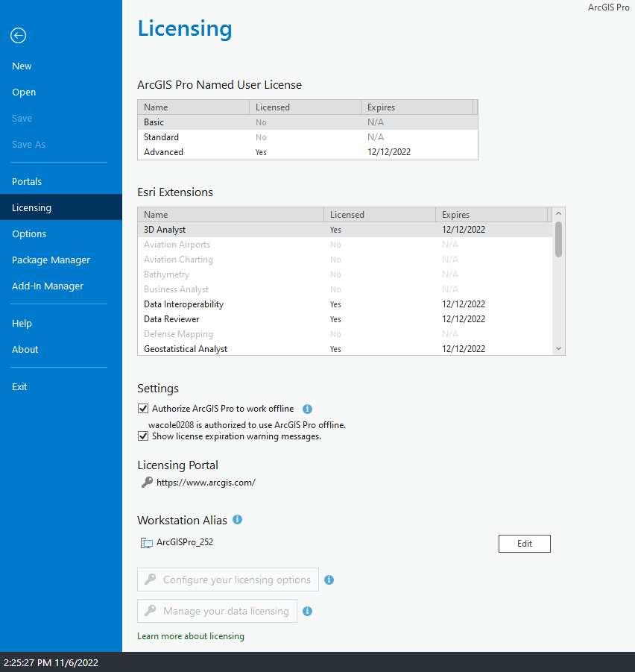
Task: Click Edit next to the workstation alias
Action: pyautogui.click(x=524, y=543)
